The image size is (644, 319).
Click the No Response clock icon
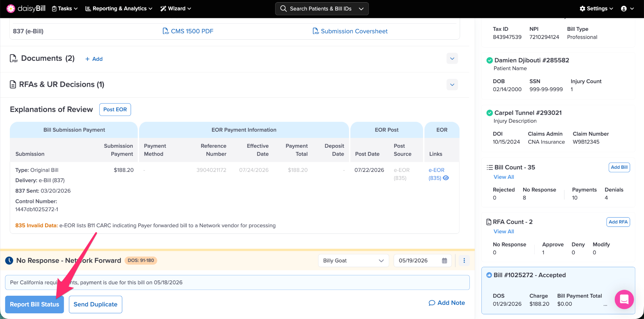(9, 260)
